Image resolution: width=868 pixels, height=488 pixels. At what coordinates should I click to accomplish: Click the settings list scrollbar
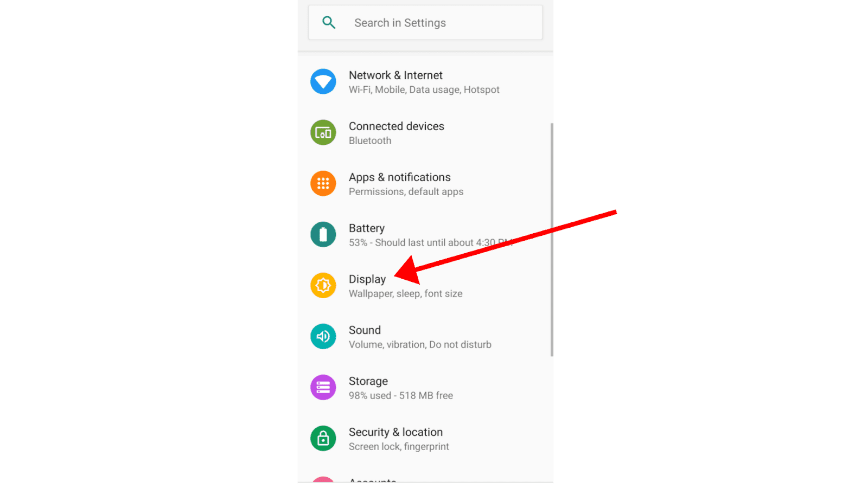click(552, 240)
